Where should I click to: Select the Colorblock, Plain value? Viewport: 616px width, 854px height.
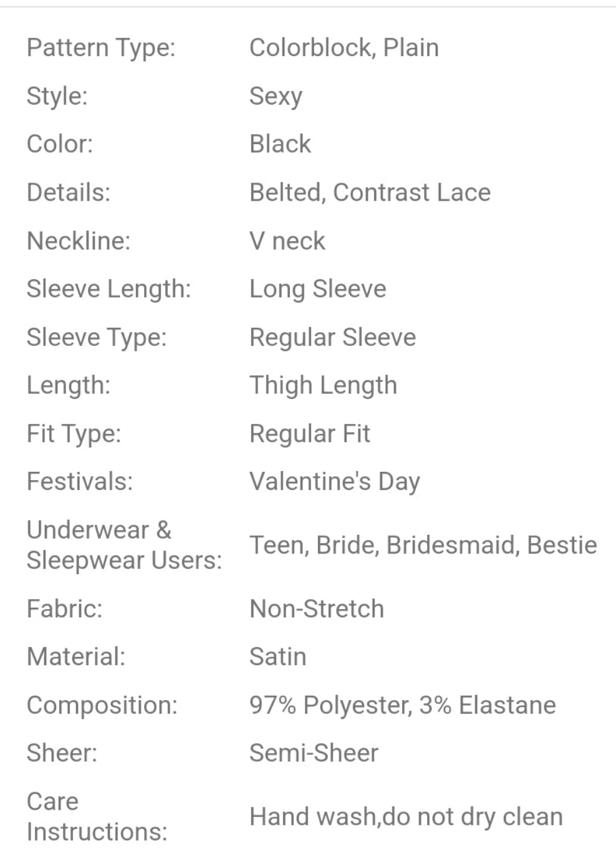coord(344,48)
